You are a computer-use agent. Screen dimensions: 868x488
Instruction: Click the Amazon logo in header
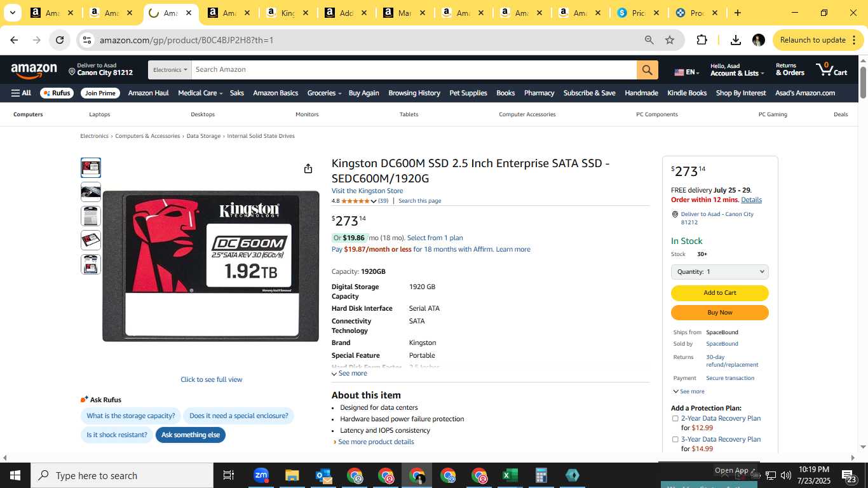[x=34, y=71]
